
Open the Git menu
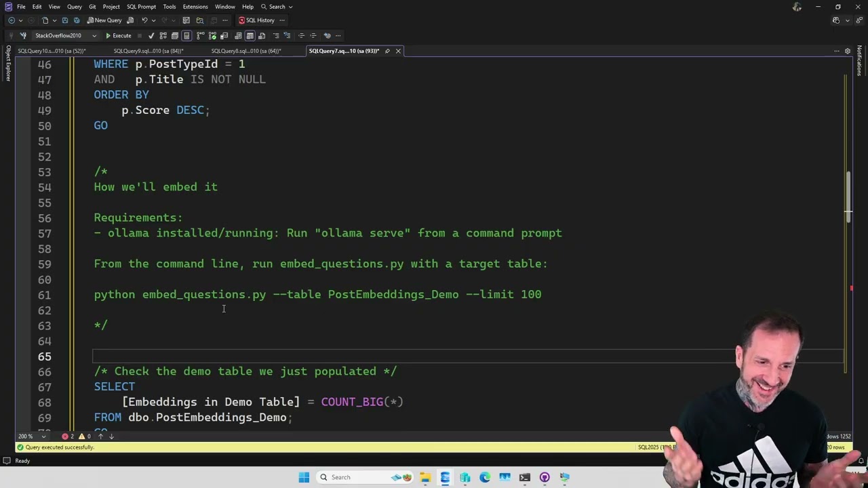click(92, 7)
